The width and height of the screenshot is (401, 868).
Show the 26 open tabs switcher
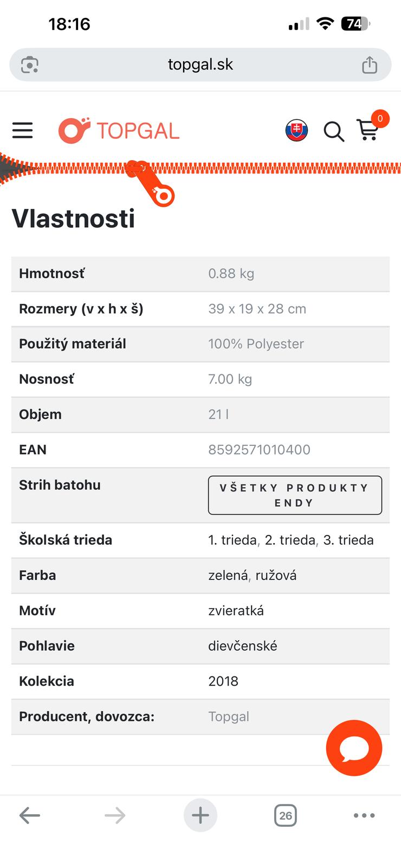pos(286,815)
